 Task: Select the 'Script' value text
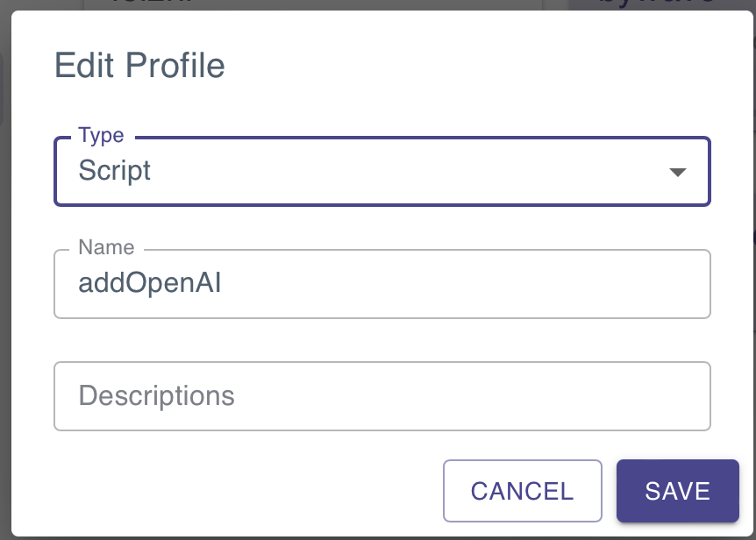pos(115,171)
